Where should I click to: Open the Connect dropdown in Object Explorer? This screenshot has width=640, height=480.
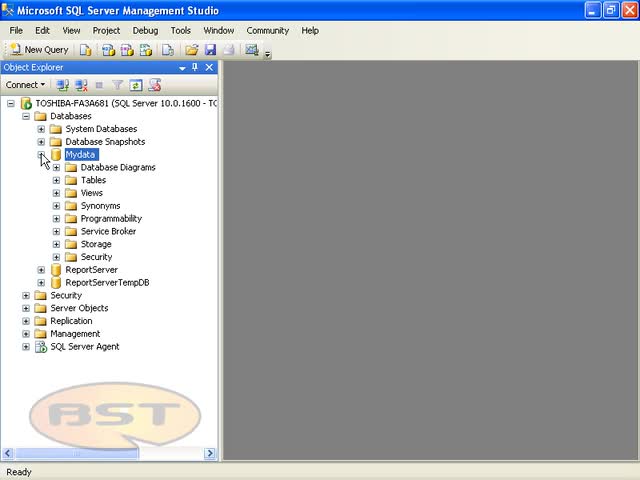tap(25, 85)
